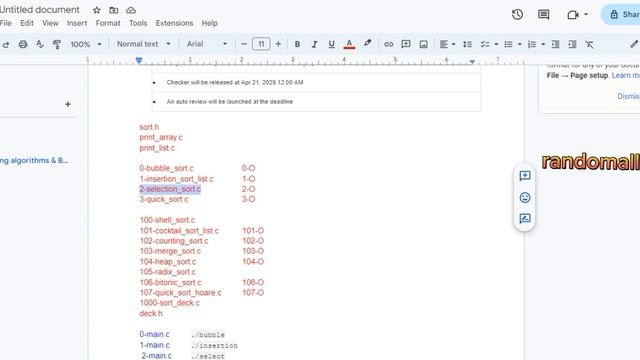Dismiss the page setup tip
Viewport: 640px width, 360px height.
pos(628,96)
